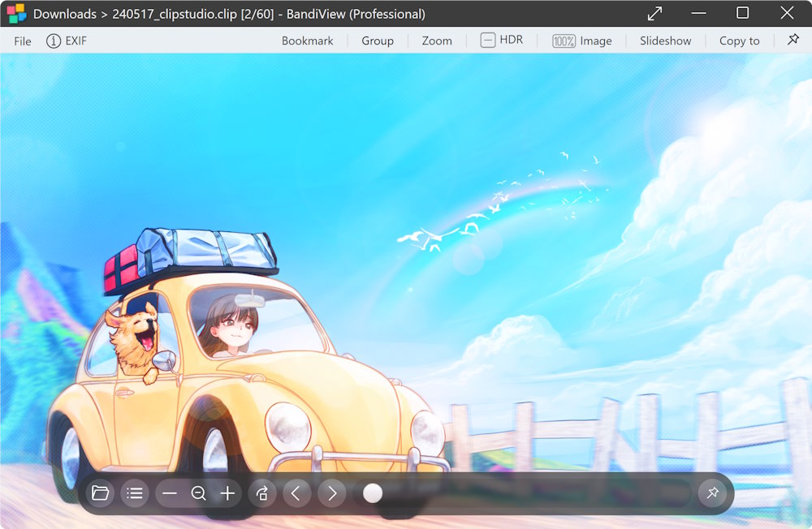Viewport: 812px width, 529px height.
Task: Start the Slideshow
Action: pyautogui.click(x=665, y=40)
